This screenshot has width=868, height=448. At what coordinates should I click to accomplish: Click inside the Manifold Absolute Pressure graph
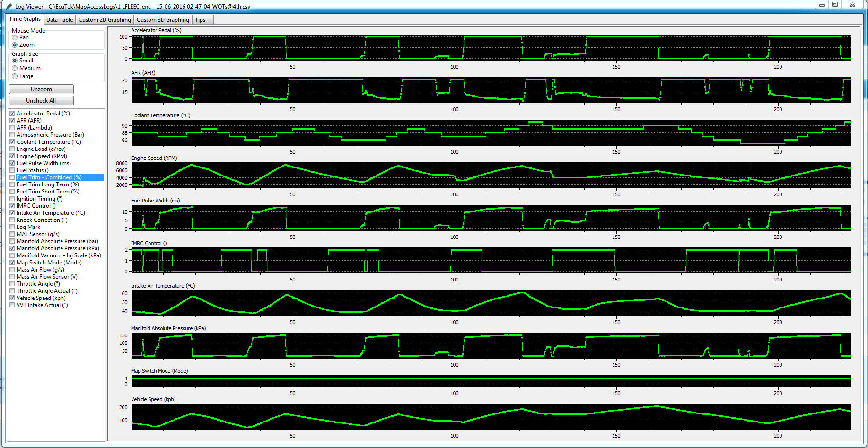tap(491, 345)
